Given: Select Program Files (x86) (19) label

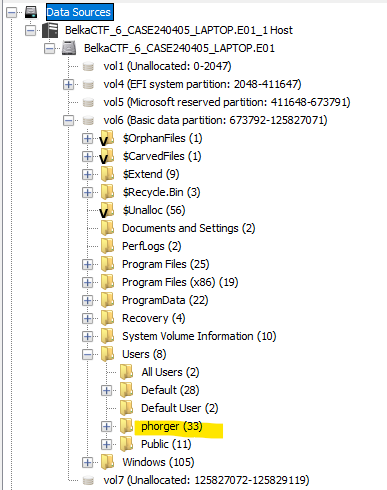Looking at the screenshot, I should click(180, 282).
